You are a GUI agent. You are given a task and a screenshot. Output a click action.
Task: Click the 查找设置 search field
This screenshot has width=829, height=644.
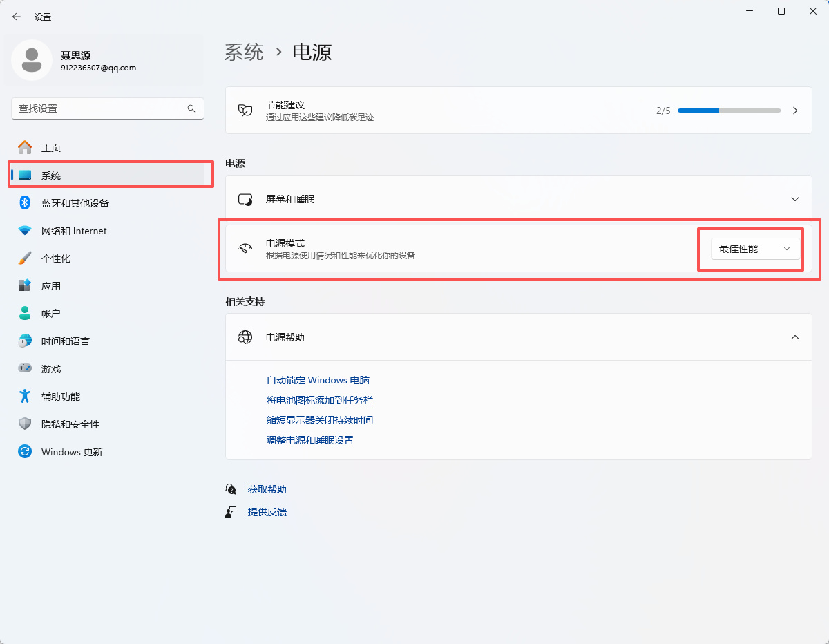coord(100,108)
